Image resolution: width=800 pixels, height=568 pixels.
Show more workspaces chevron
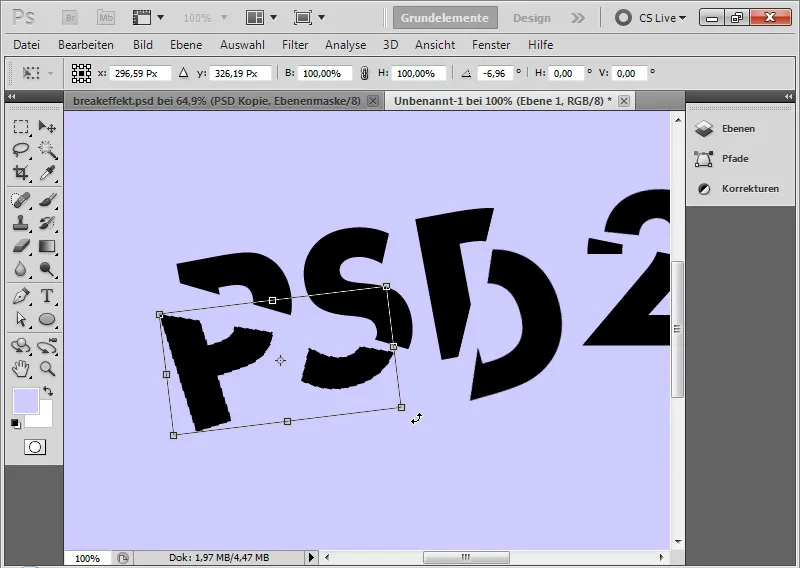pos(578,18)
